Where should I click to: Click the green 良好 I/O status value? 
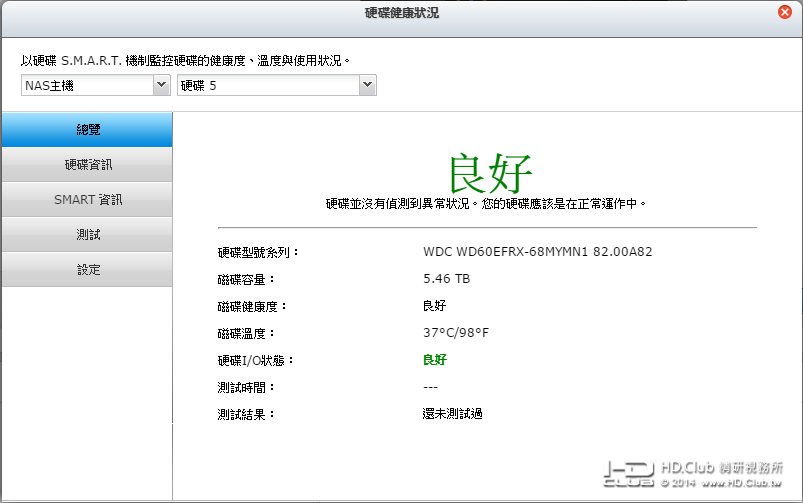(x=435, y=360)
